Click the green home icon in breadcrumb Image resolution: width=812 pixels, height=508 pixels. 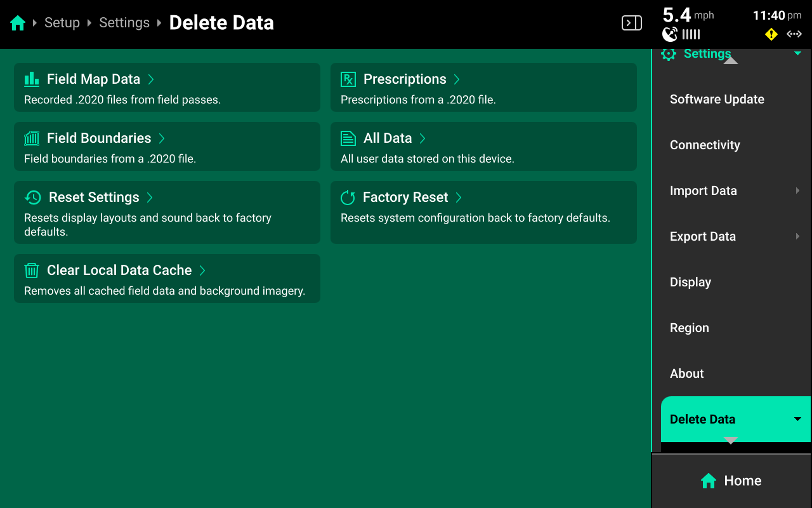click(x=18, y=23)
